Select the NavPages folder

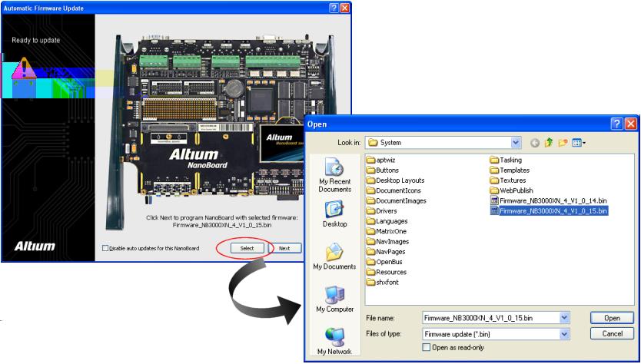pyautogui.click(x=386, y=252)
